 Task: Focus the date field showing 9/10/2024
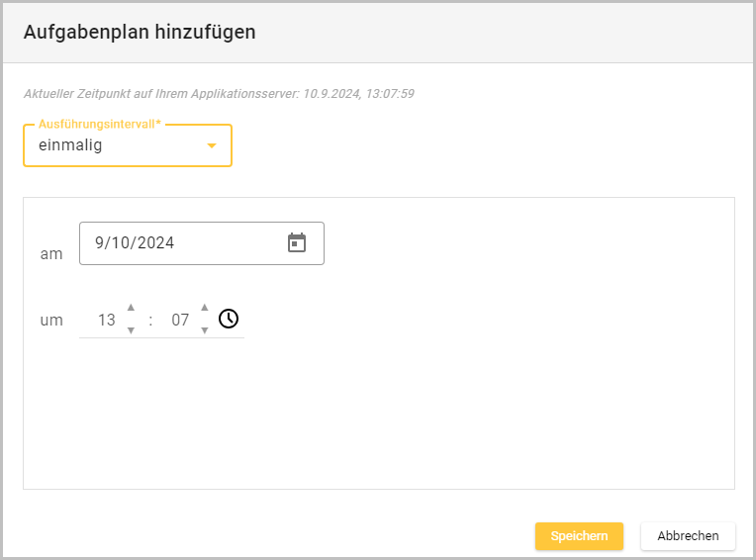(x=178, y=242)
